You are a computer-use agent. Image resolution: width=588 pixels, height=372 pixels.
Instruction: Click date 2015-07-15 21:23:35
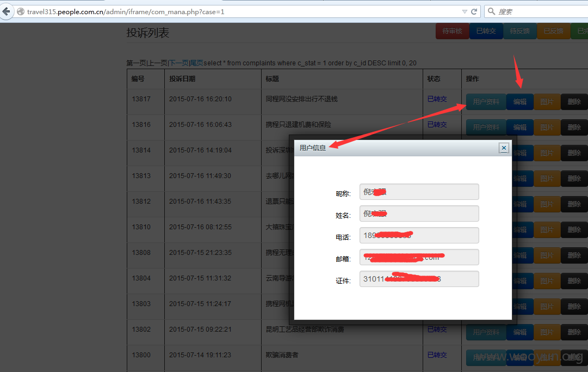(x=200, y=252)
